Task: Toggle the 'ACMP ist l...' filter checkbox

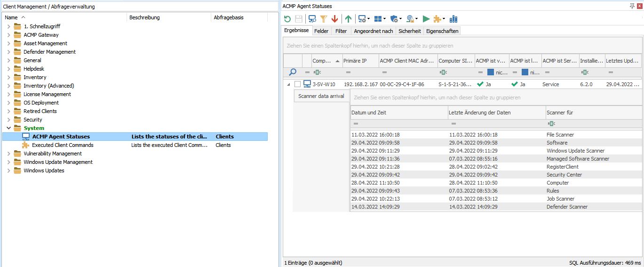Action: (x=525, y=73)
